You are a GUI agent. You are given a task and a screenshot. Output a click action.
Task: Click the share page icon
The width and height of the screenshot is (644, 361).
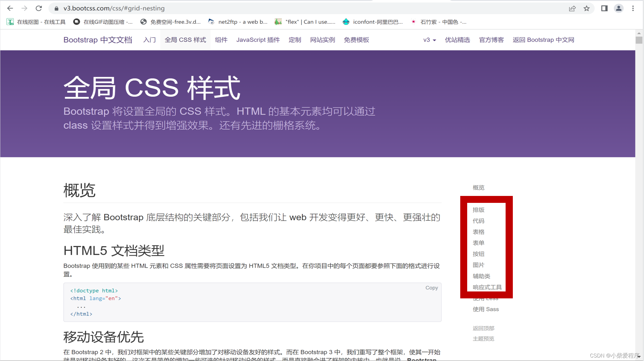[572, 8]
